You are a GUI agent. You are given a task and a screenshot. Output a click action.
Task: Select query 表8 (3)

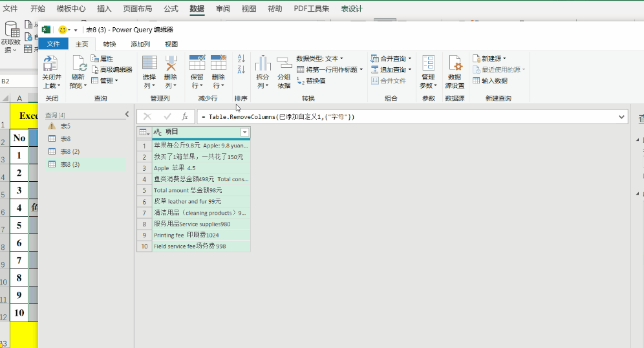click(x=86, y=164)
